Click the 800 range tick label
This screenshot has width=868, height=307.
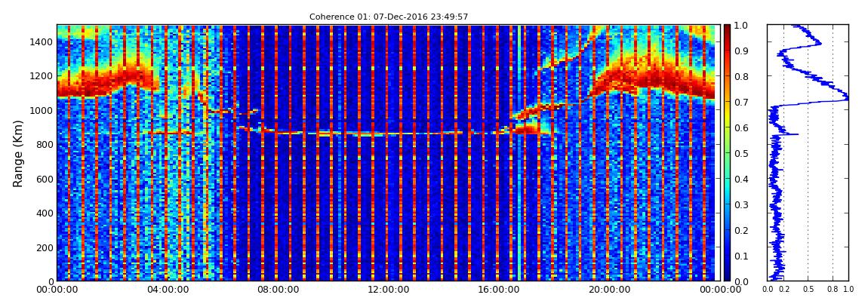45,144
